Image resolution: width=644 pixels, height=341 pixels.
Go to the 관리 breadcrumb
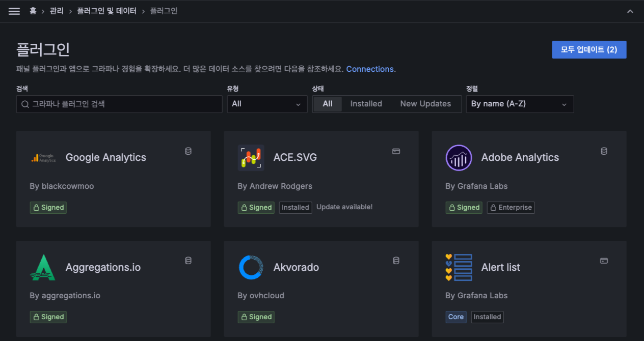point(57,11)
